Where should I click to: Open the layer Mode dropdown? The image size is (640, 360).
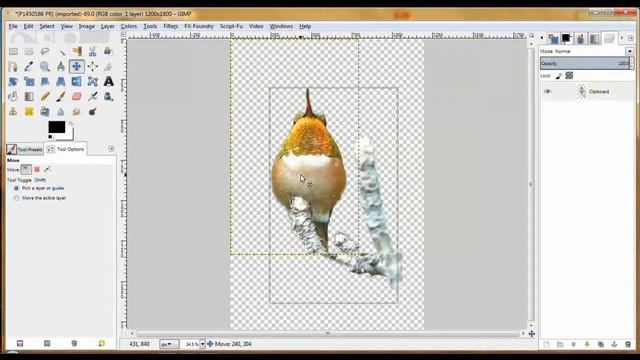tap(630, 51)
